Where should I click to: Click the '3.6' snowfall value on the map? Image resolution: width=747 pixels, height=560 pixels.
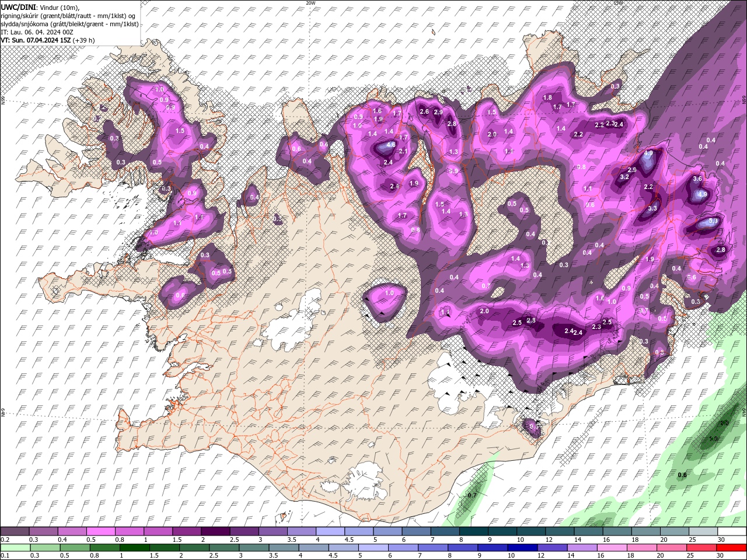click(697, 179)
